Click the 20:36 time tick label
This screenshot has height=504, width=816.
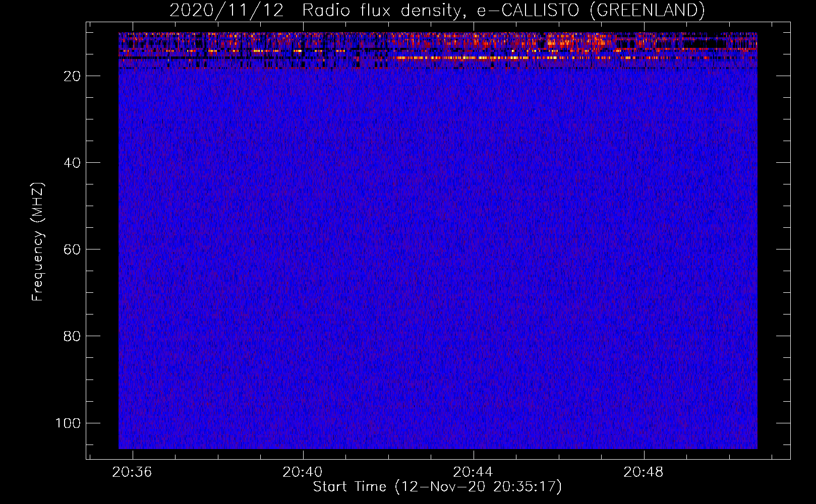(132, 472)
